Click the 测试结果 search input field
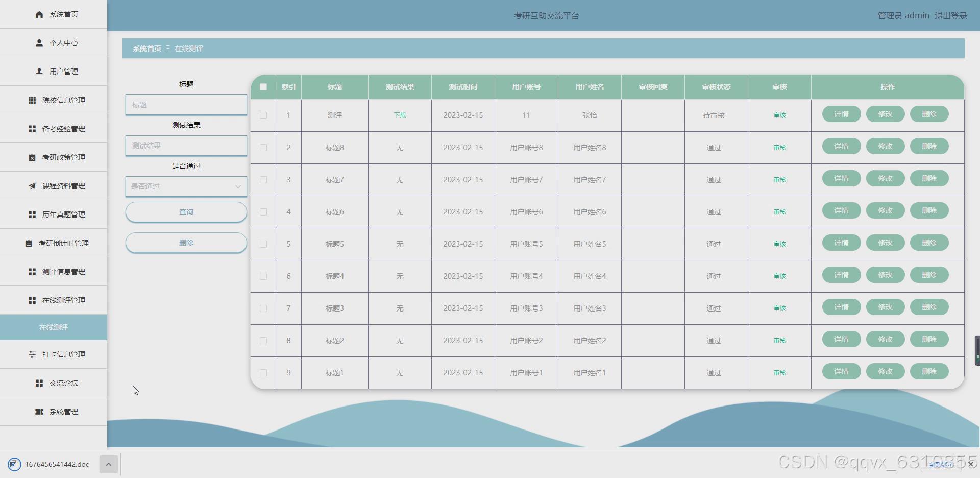 [186, 146]
